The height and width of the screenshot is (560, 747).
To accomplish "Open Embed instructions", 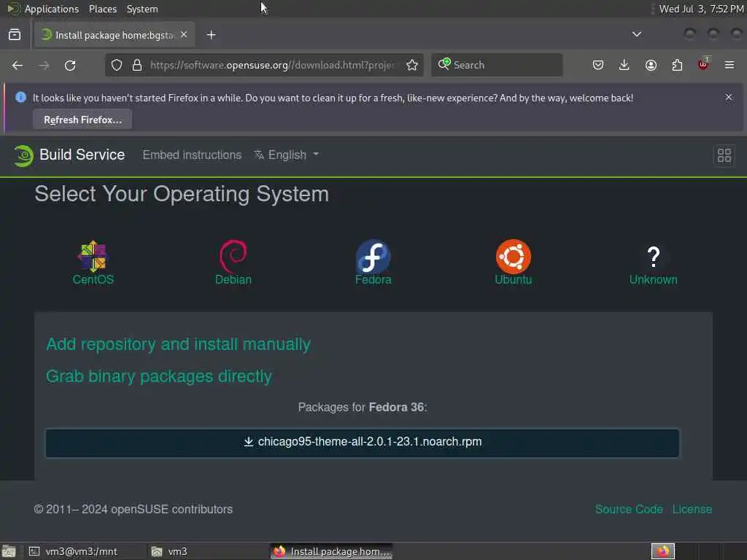I will [192, 155].
